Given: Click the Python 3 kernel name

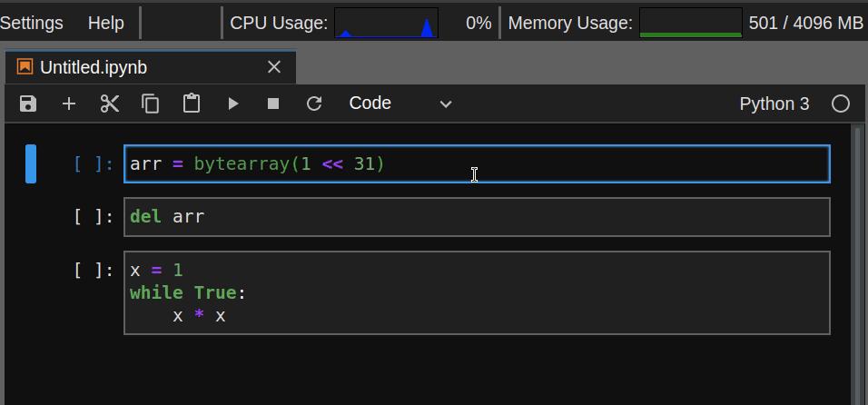Looking at the screenshot, I should point(774,104).
